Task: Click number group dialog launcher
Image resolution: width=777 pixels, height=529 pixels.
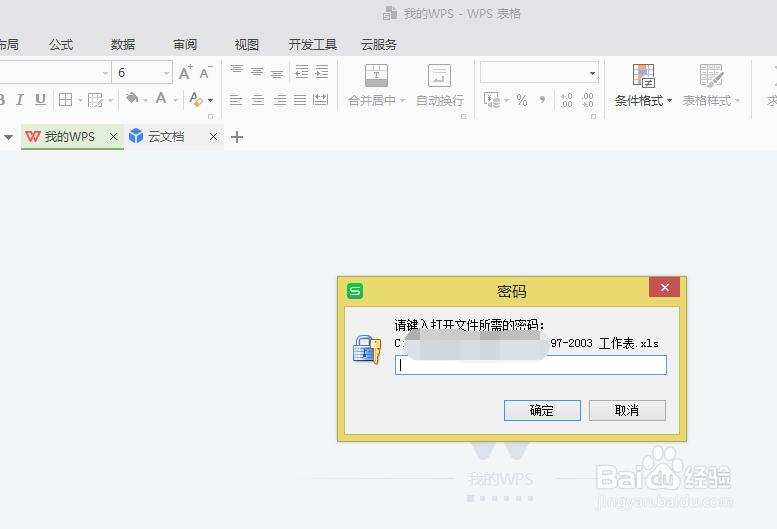Action: (593, 117)
